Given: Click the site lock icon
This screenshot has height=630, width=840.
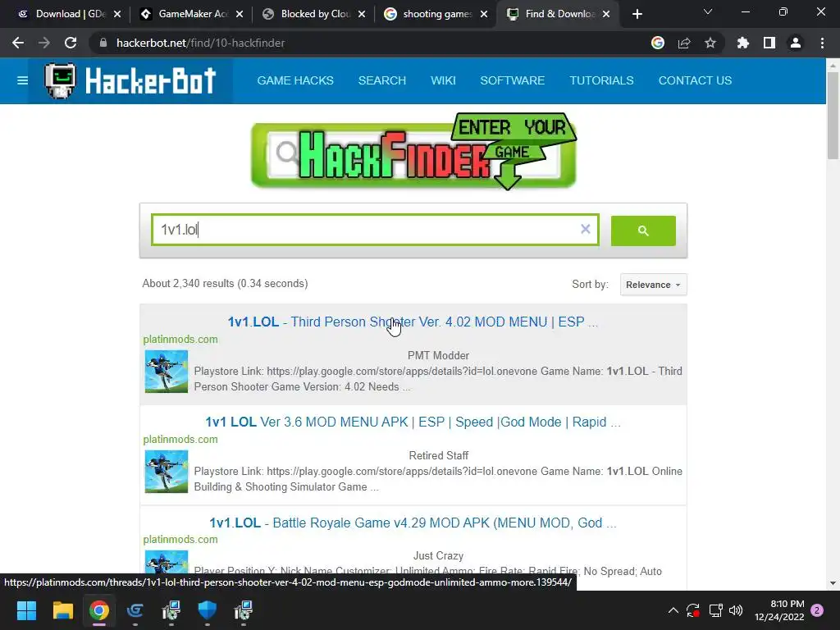Looking at the screenshot, I should click(103, 43).
